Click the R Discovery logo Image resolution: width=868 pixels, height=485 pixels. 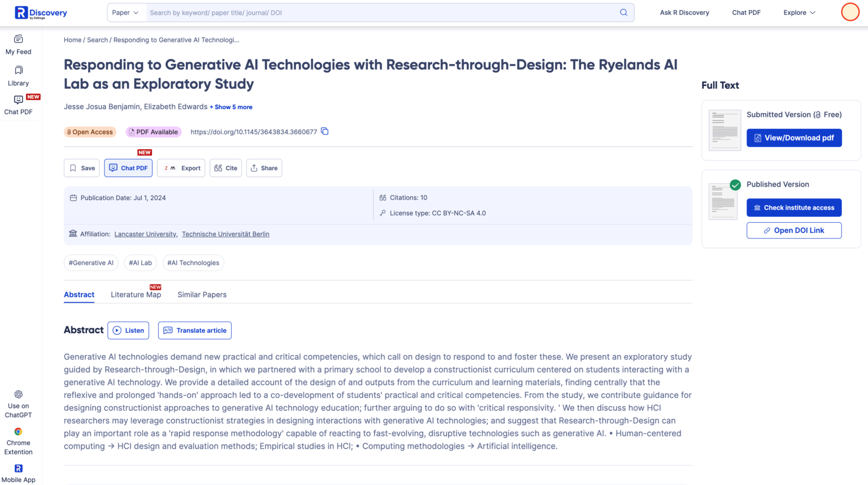(41, 12)
